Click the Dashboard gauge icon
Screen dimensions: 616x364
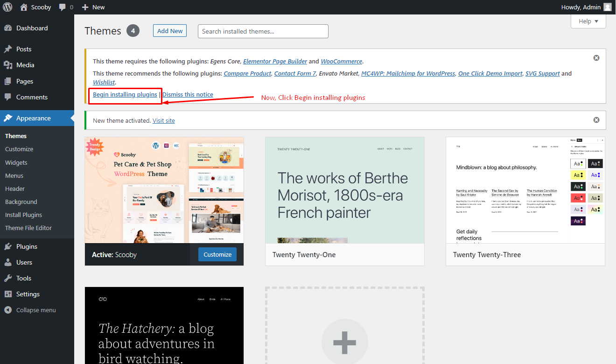[8, 28]
